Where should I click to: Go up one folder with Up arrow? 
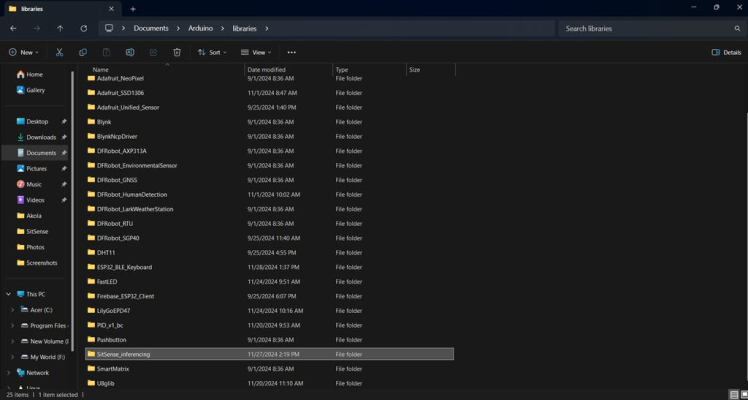(x=60, y=28)
